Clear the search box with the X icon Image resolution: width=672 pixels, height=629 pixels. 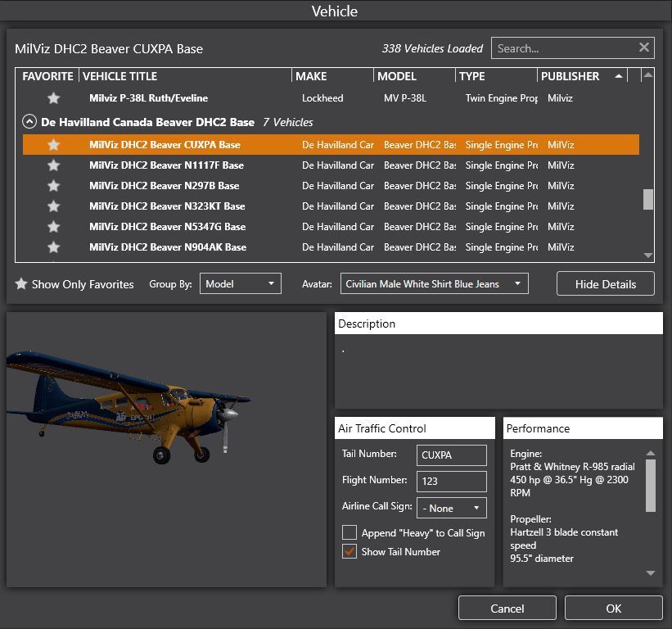(643, 48)
